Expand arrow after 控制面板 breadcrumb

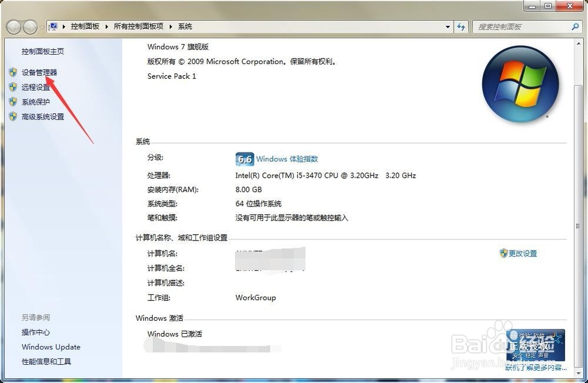[x=106, y=26]
